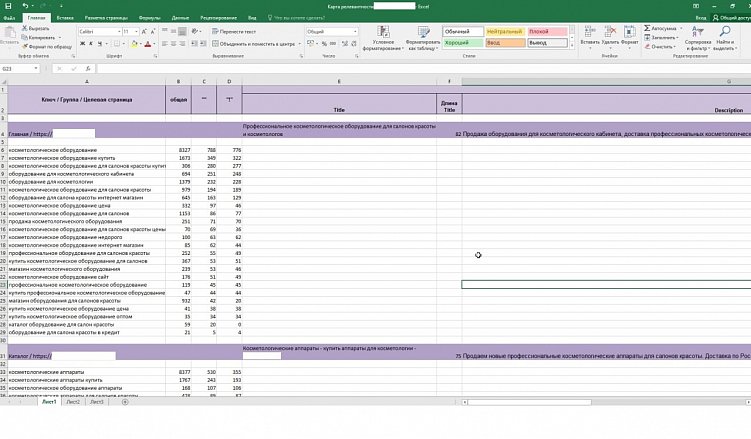
Task: Toggle bottom vertical alignment
Action: (182, 31)
